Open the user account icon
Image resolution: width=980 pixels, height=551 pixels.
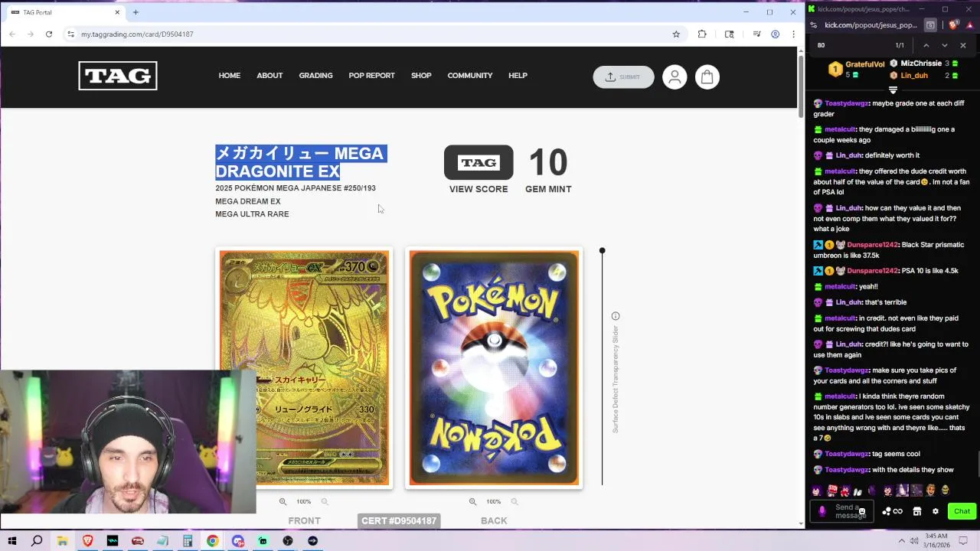coord(675,77)
